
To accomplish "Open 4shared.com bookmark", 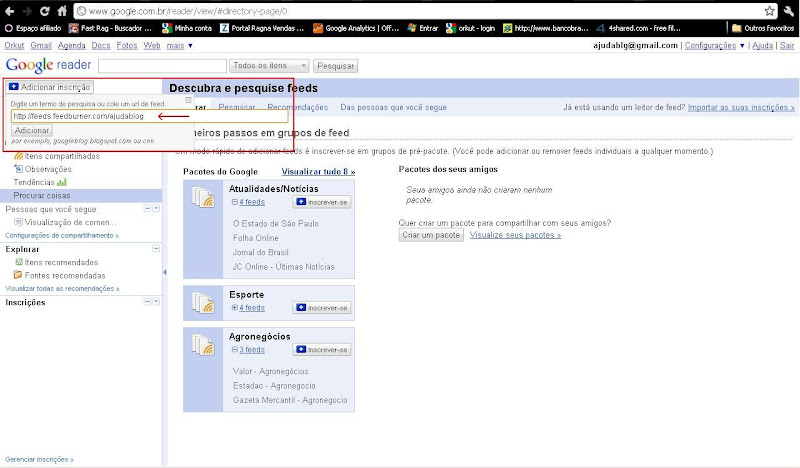I will 638,28.
